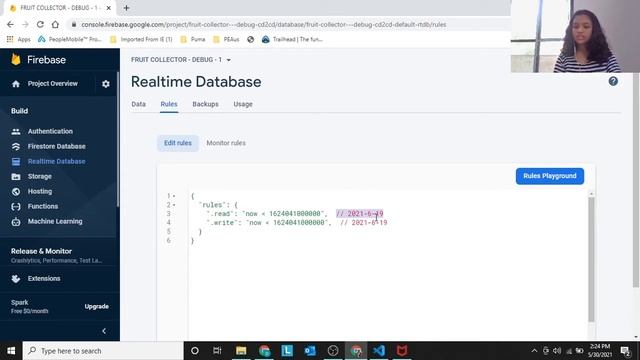Switch to the Backups tab

point(205,104)
